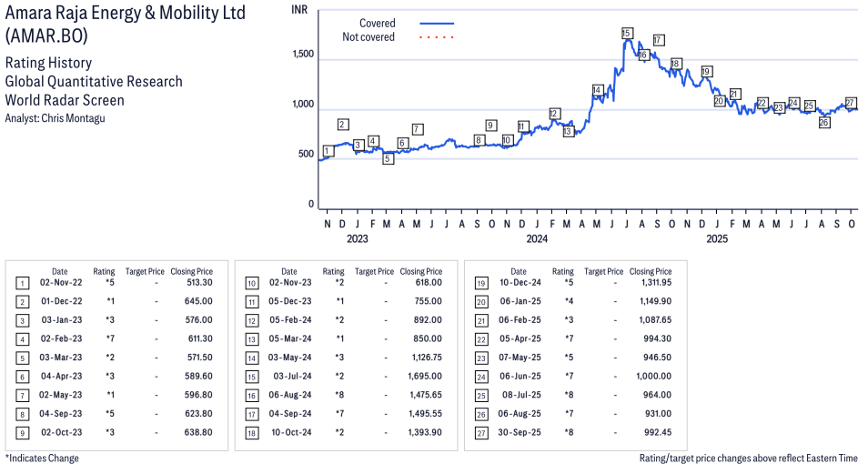868x464 pixels.
Task: Select chart marker 1 at the line start
Action: click(x=328, y=151)
